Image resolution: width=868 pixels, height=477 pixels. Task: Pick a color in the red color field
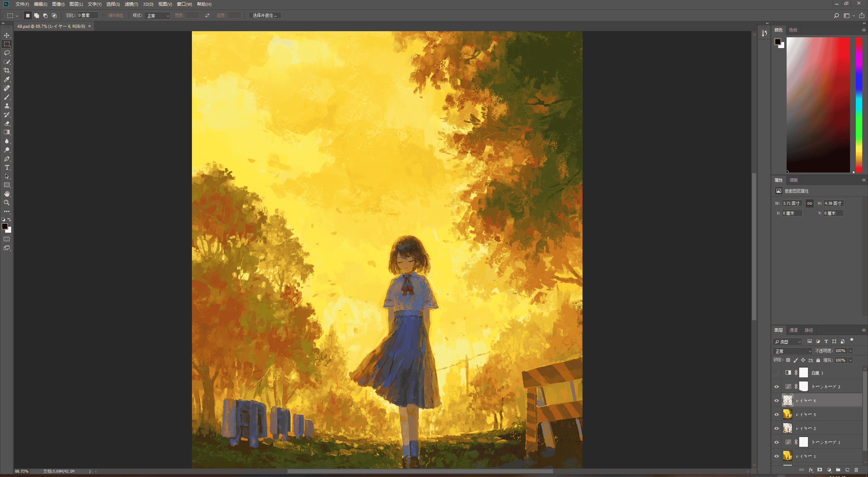click(818, 105)
